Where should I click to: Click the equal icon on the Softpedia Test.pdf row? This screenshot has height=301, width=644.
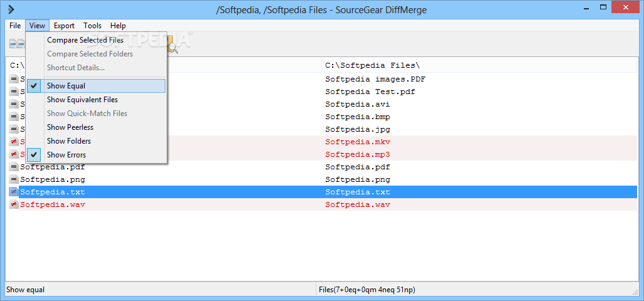[x=14, y=92]
